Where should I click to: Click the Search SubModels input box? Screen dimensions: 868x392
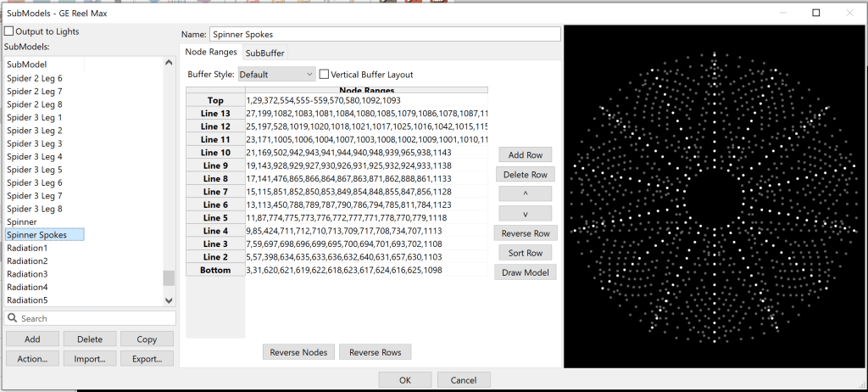click(x=95, y=318)
